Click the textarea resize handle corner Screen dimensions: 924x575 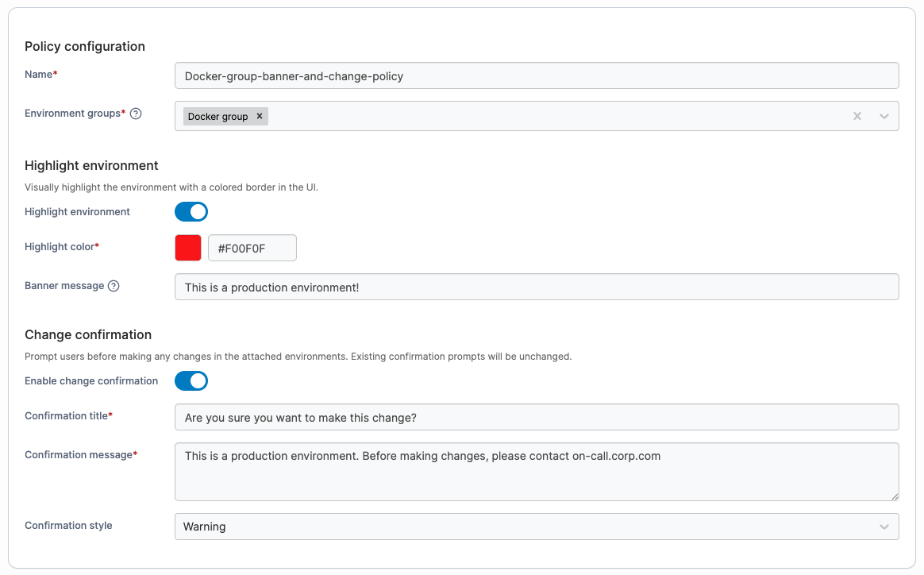point(895,496)
